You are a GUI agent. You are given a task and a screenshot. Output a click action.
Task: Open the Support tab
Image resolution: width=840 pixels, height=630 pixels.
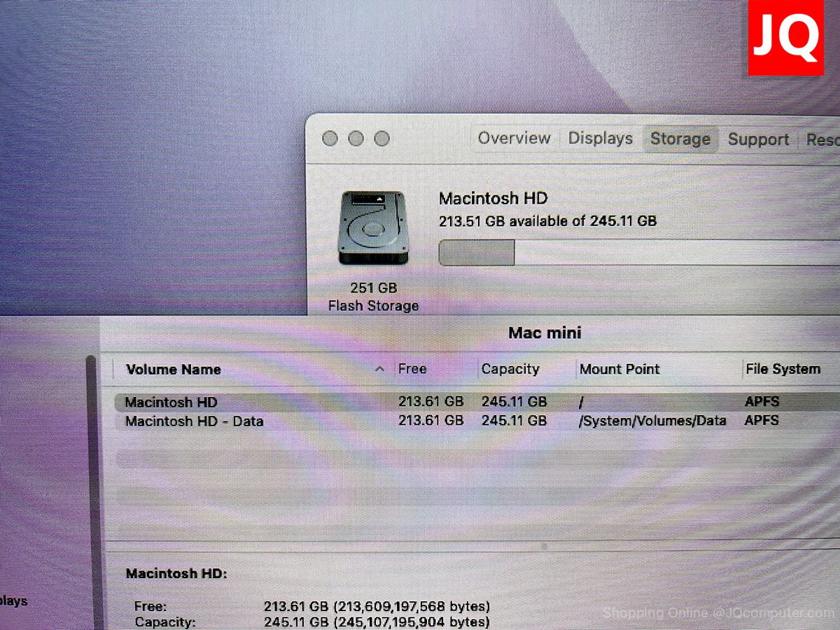(758, 139)
